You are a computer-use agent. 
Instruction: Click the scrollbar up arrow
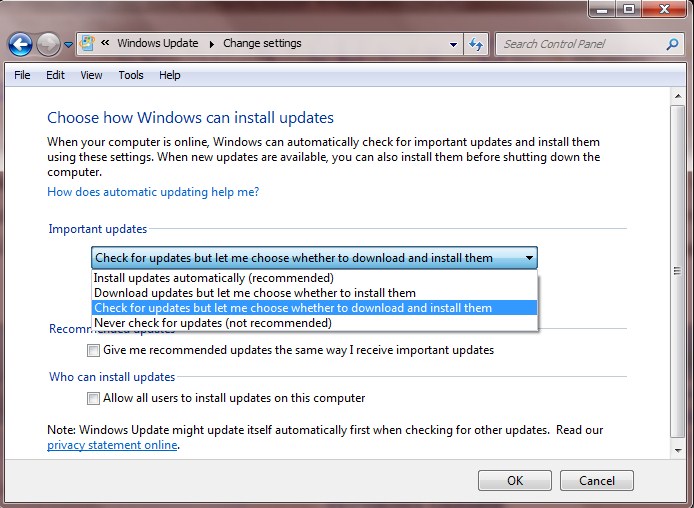678,96
